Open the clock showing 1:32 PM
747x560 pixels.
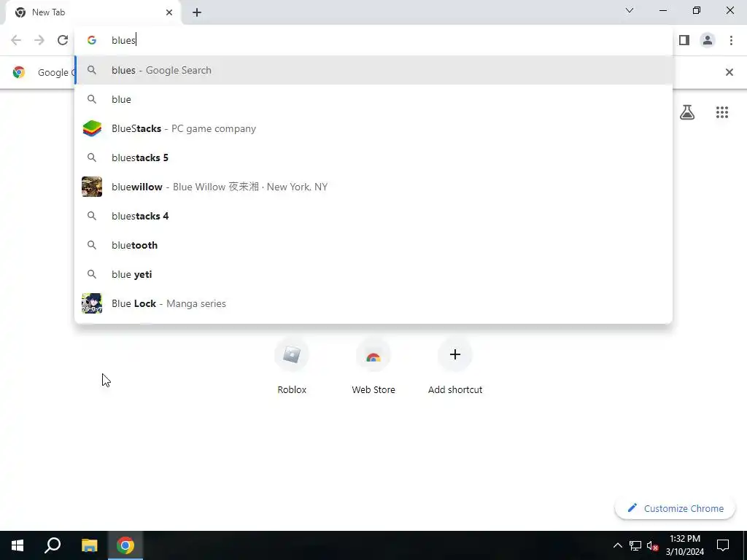click(x=684, y=545)
